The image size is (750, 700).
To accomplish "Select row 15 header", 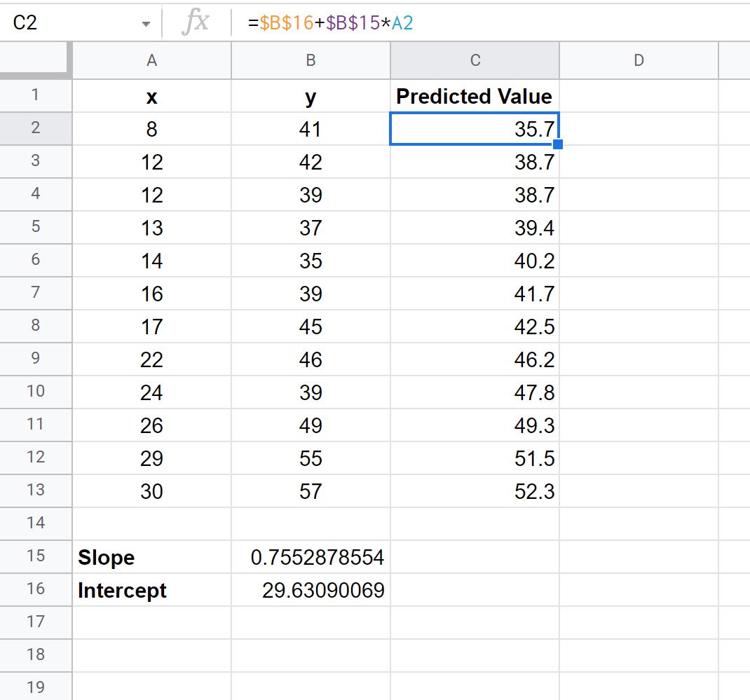I will pos(36,556).
